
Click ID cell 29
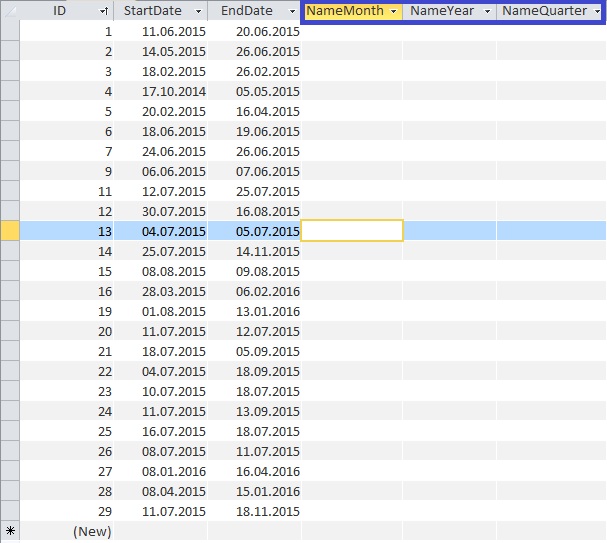point(67,511)
